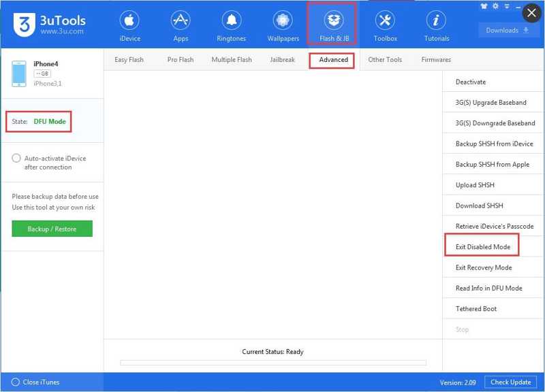Switch to the Jailbreak tab
The image size is (545, 392).
(x=282, y=60)
